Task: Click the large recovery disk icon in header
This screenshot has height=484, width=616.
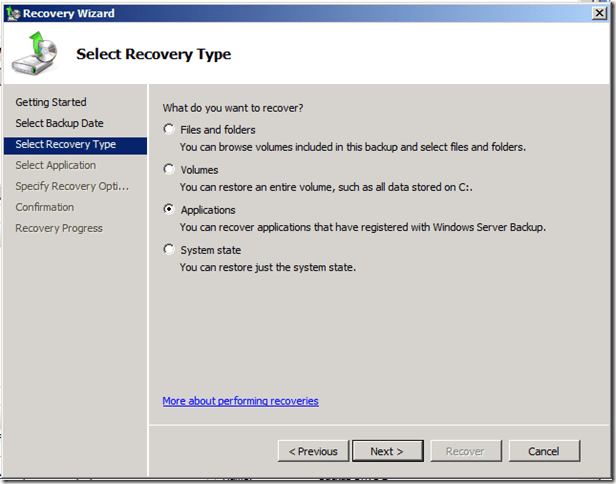Action: pos(35,54)
